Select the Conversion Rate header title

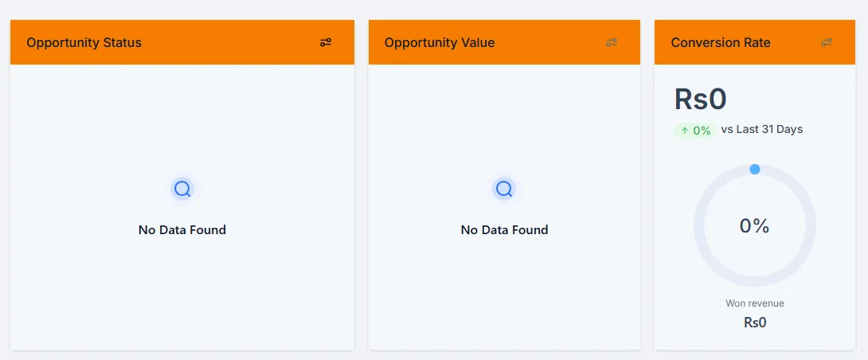[x=720, y=43]
